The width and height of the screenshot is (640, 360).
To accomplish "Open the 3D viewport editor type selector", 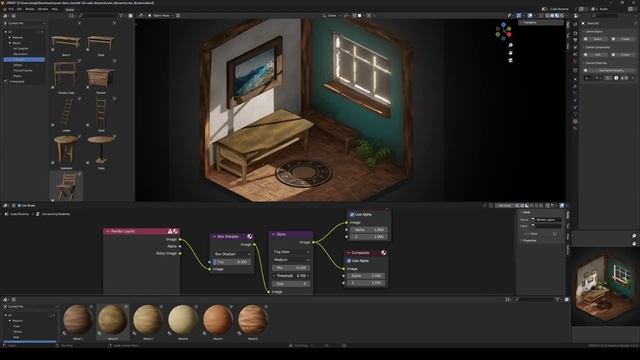I will pyautogui.click(x=142, y=16).
